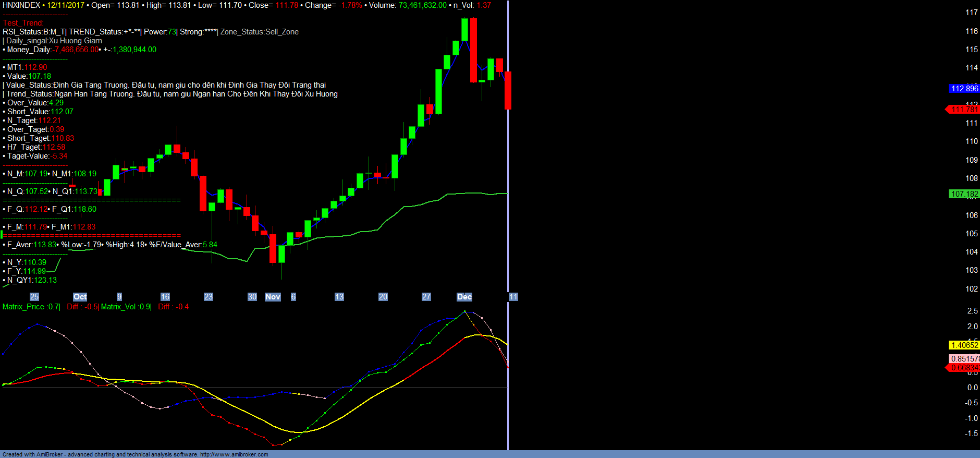The image size is (980, 458).
Task: Select the 27 date label on time axis
Action: point(426,297)
